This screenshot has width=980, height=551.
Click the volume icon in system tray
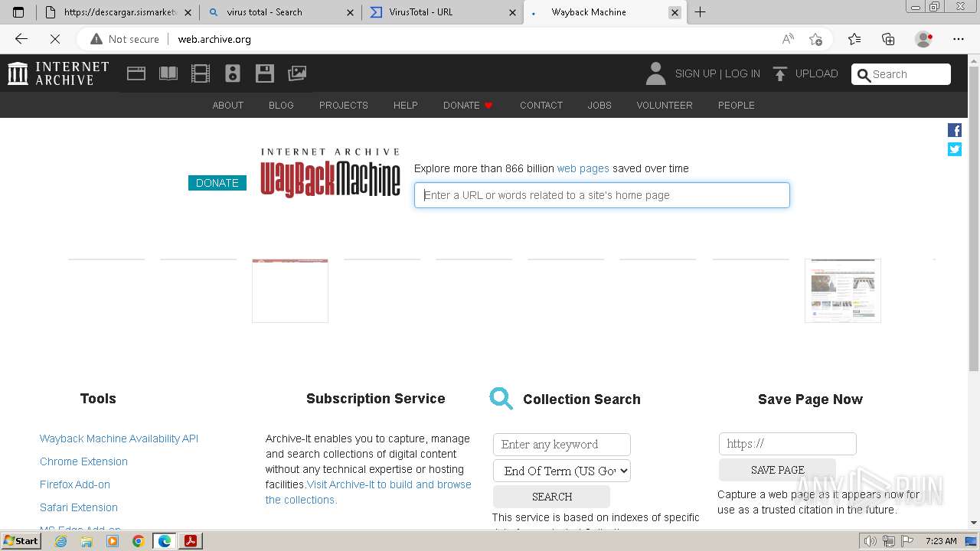coord(870,541)
